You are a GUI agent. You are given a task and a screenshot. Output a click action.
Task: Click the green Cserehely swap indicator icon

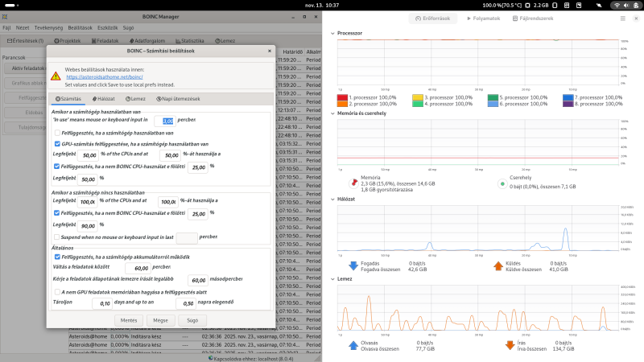pyautogui.click(x=502, y=184)
